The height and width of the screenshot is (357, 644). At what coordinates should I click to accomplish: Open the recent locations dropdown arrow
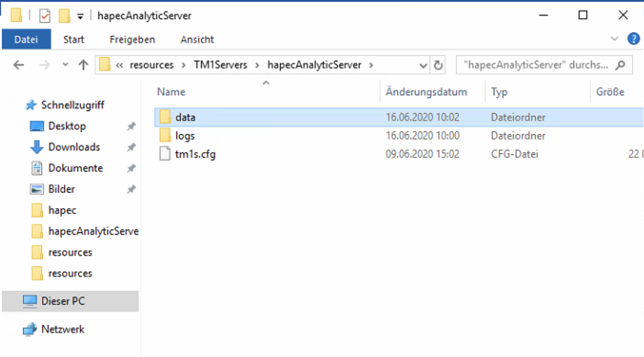click(x=65, y=65)
